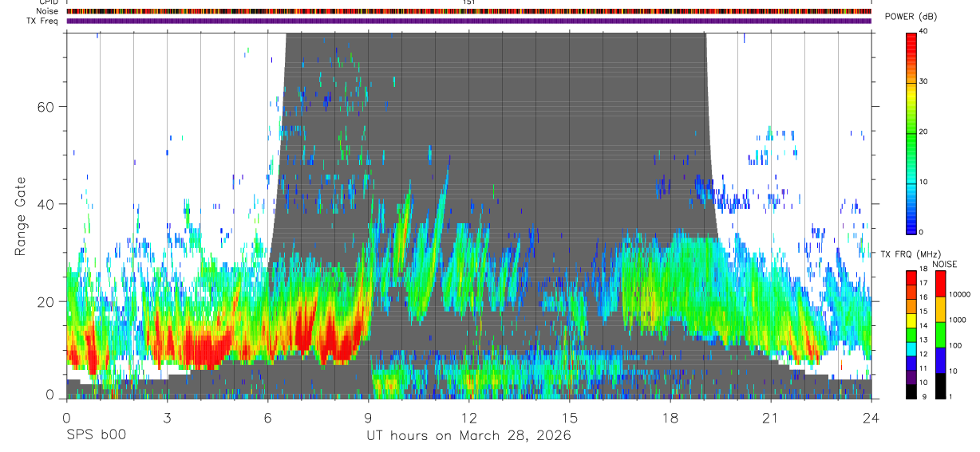Click the 10 label on the power colorbar
980x452 pixels.
point(923,182)
